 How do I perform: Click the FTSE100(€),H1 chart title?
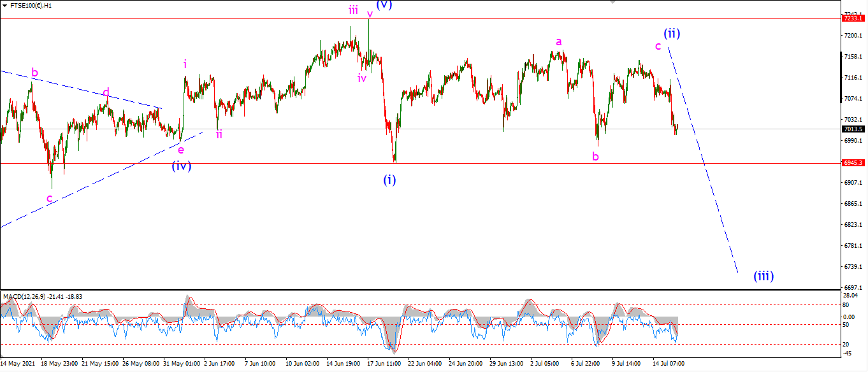click(31, 5)
